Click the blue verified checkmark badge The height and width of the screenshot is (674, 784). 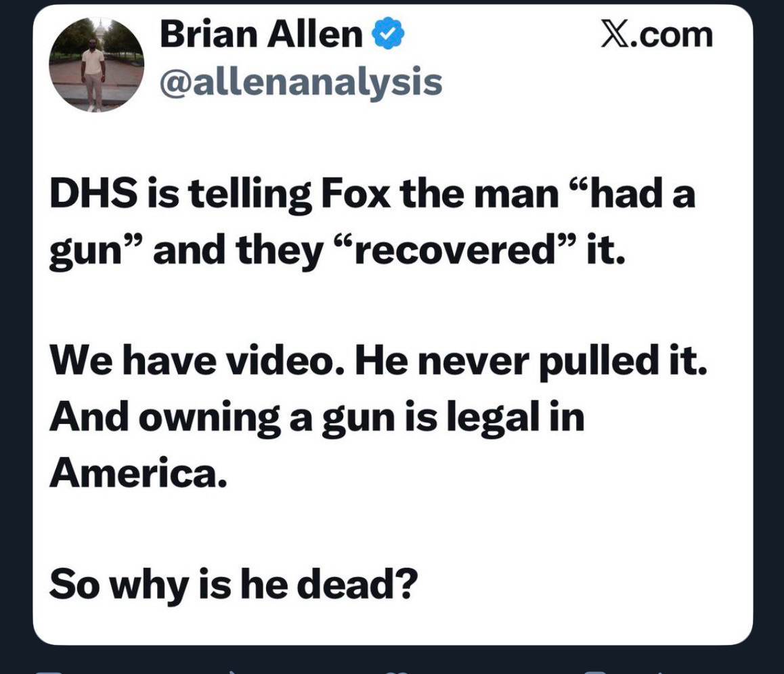[387, 33]
